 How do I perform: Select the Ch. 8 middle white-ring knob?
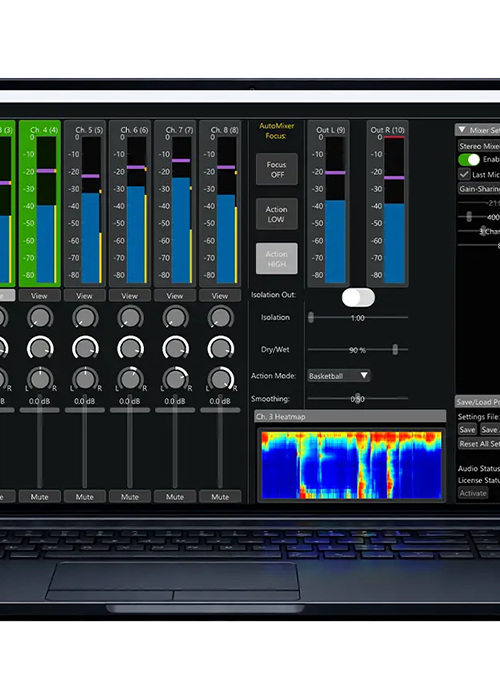coord(221,348)
